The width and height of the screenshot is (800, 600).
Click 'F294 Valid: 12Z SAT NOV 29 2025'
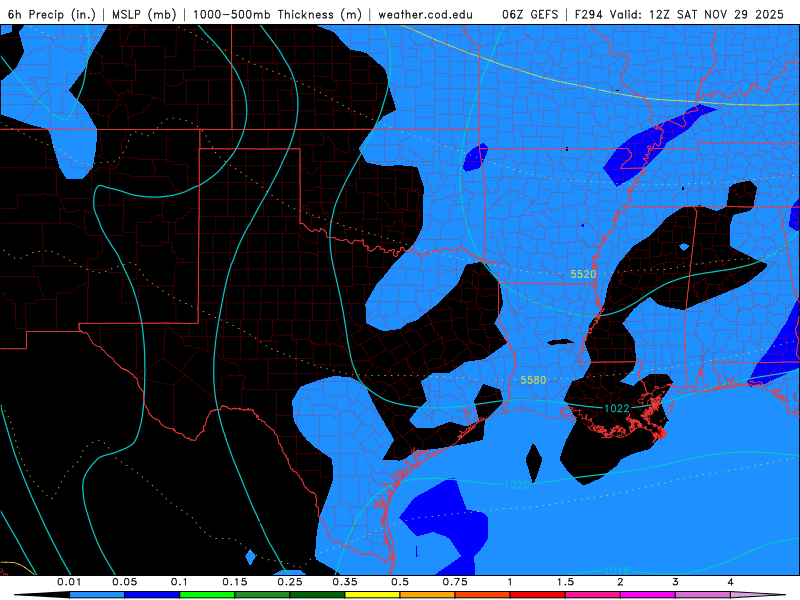679,15
